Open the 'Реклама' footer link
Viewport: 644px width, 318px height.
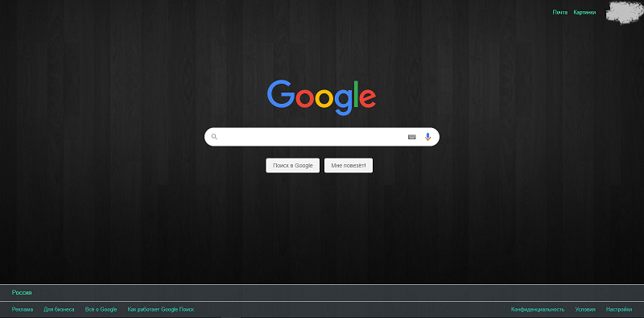point(23,309)
